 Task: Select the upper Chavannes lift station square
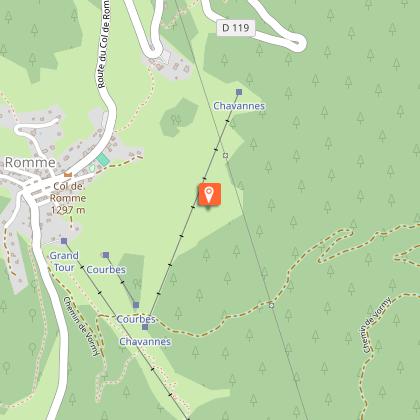[x=239, y=92]
